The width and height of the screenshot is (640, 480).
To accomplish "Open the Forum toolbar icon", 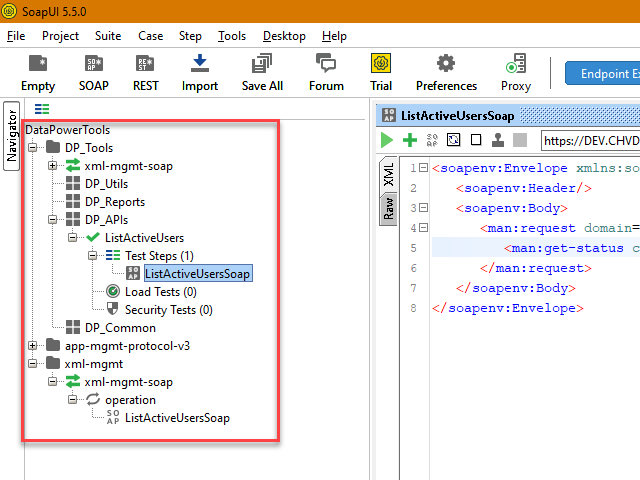I will click(x=326, y=71).
